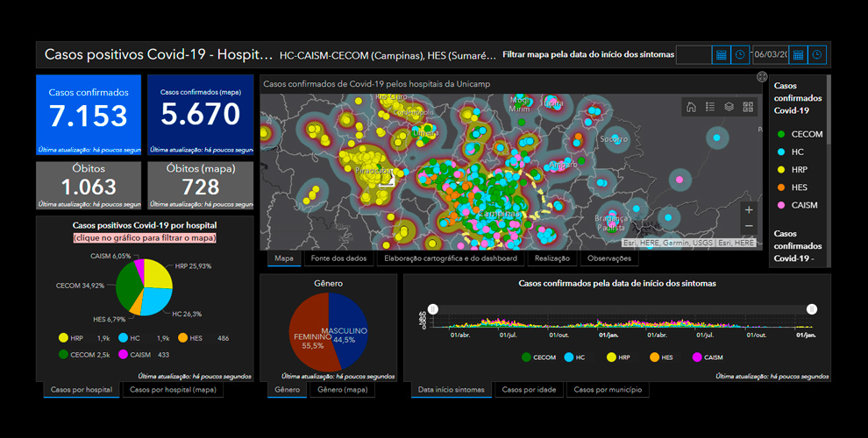Open the start date calendar picker

click(x=721, y=55)
